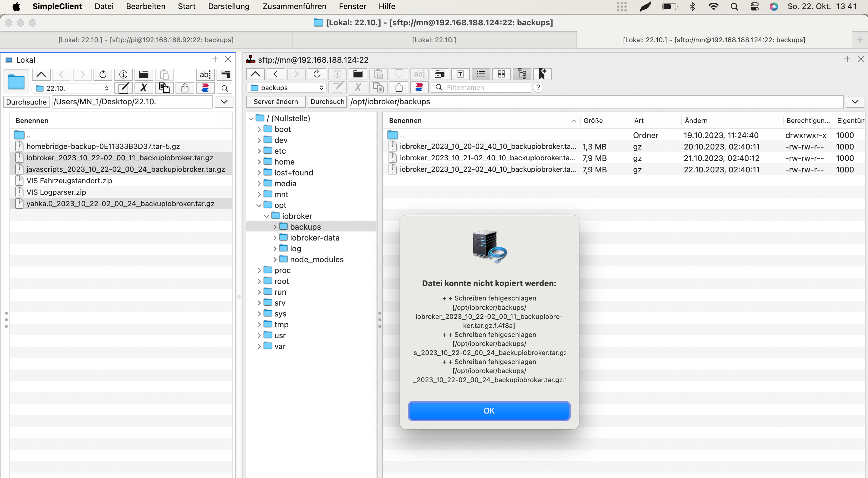The height and width of the screenshot is (478, 868).
Task: Click the edit pencil icon in Lokal pane
Action: coord(123,88)
